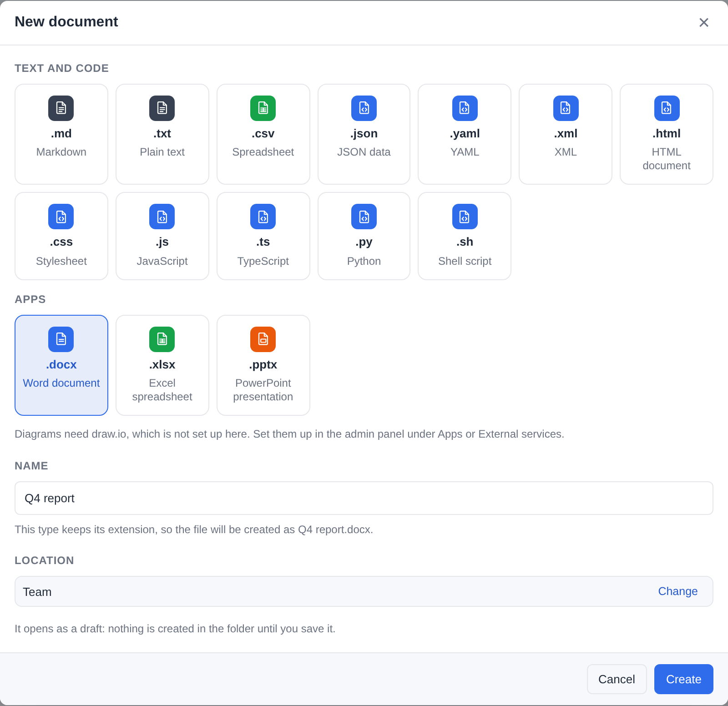Click the 'TypeScript' label

(263, 261)
